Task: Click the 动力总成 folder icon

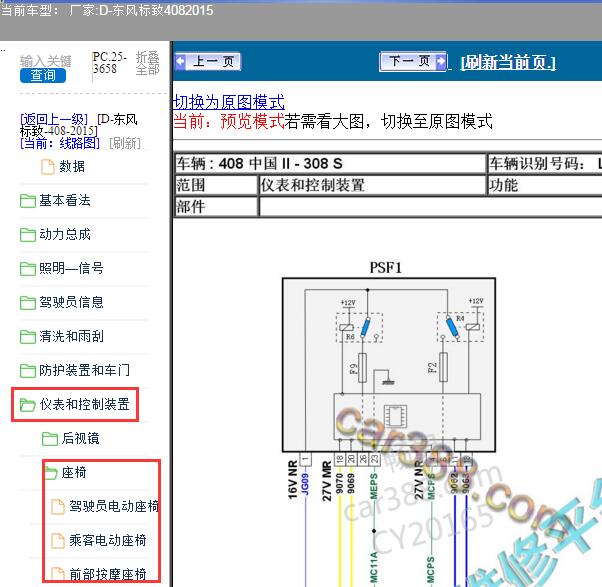Action: [28, 235]
